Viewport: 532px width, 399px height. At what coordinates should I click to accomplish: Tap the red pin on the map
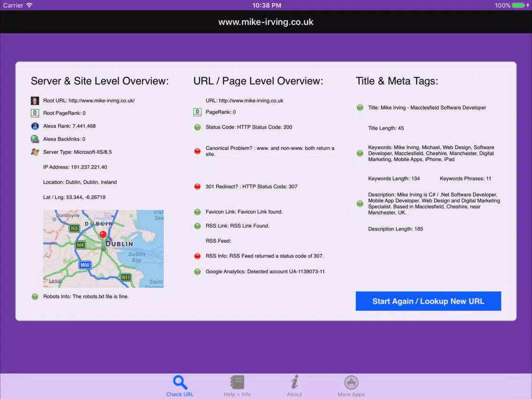[103, 234]
